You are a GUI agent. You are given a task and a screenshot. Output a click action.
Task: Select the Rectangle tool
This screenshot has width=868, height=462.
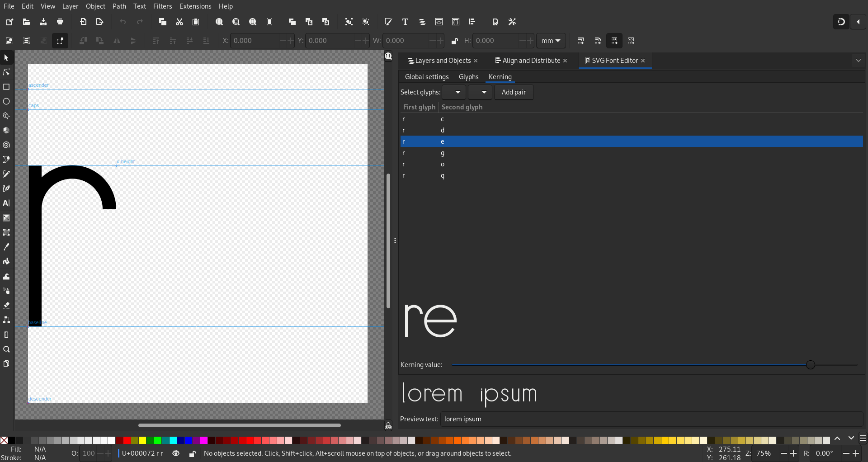pos(6,87)
